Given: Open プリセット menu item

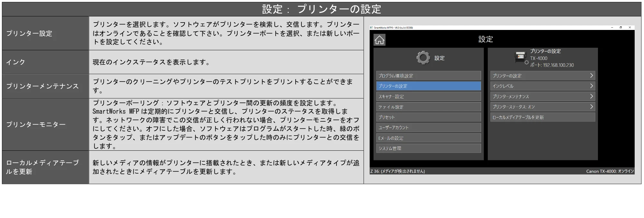Looking at the screenshot, I should [429, 117].
